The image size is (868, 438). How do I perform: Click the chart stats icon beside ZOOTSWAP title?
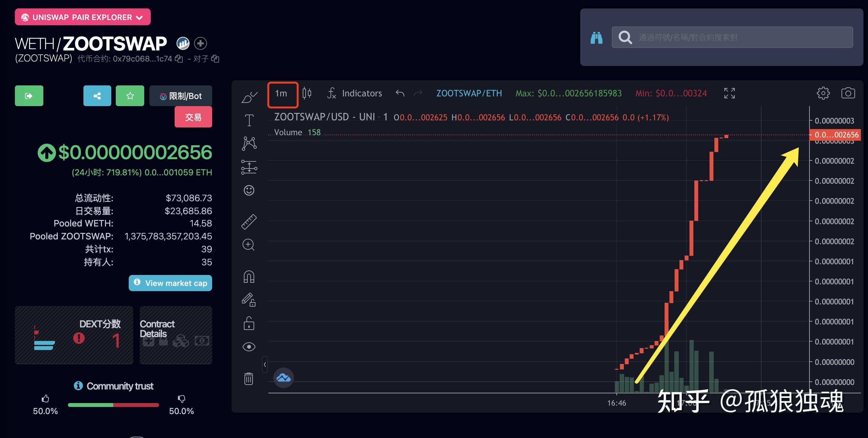[x=183, y=43]
